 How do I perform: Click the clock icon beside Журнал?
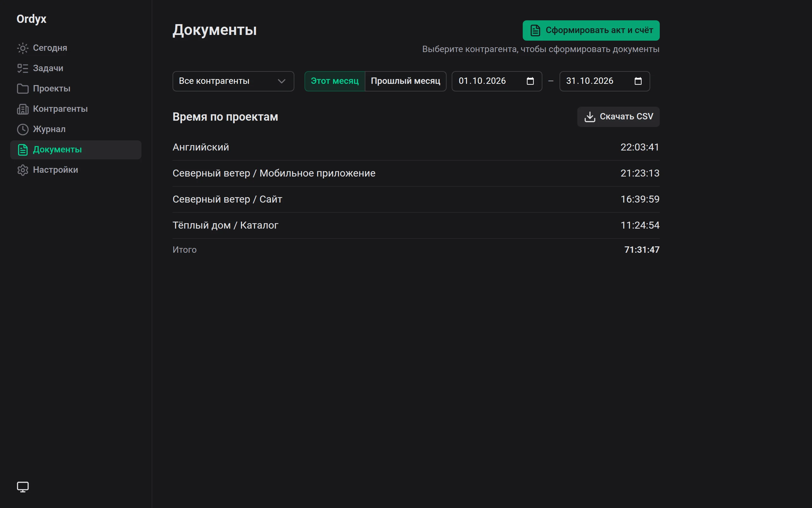click(23, 129)
